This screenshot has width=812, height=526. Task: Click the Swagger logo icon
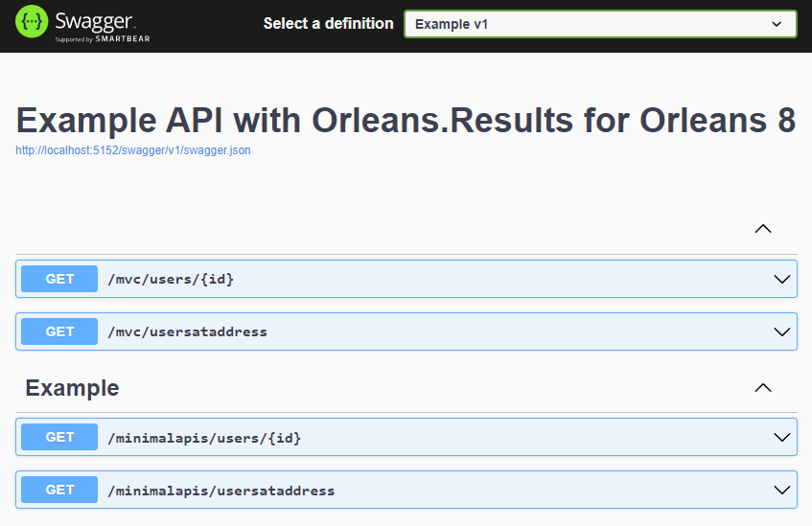[x=32, y=22]
